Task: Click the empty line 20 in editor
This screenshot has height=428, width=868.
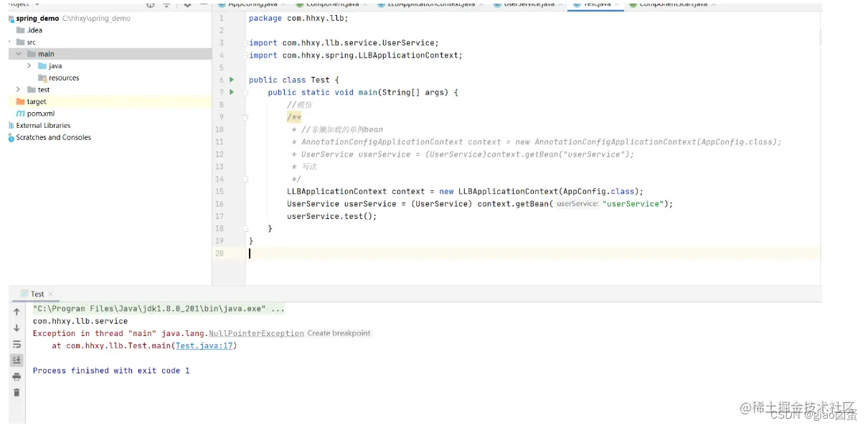Action: 532,253
